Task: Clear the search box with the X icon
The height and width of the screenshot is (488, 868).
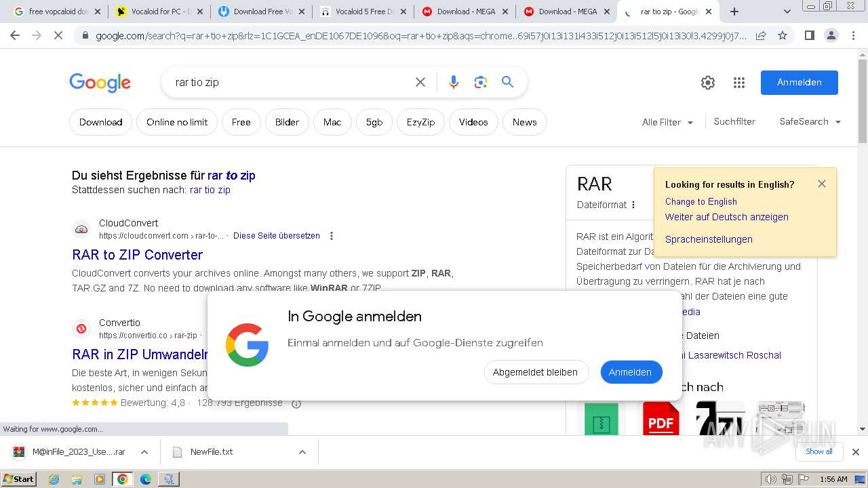Action: point(420,82)
